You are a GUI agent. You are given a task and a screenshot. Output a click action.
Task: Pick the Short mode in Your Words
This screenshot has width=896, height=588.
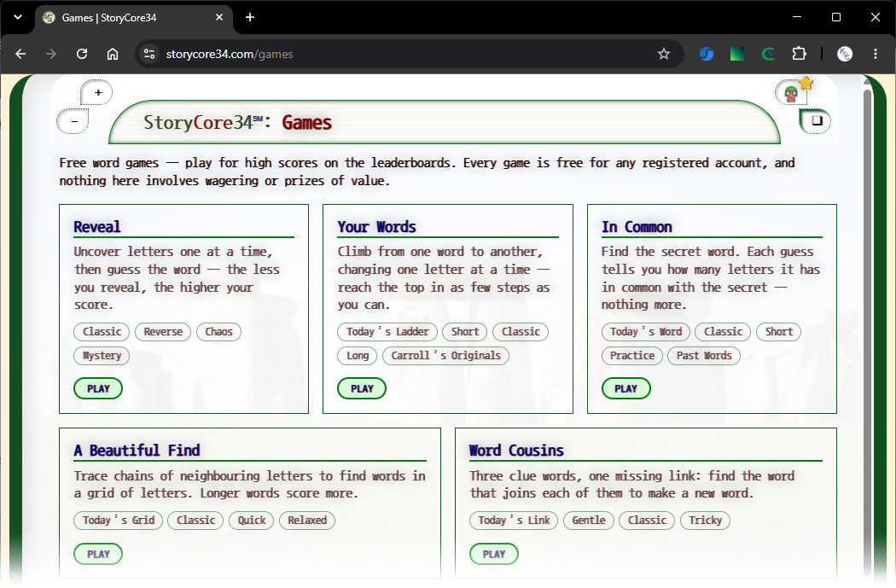pos(464,331)
